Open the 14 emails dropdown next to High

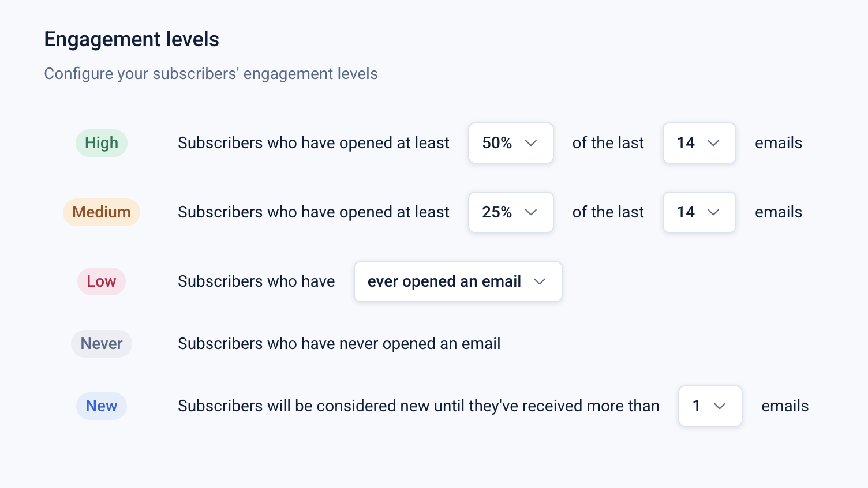coord(699,143)
